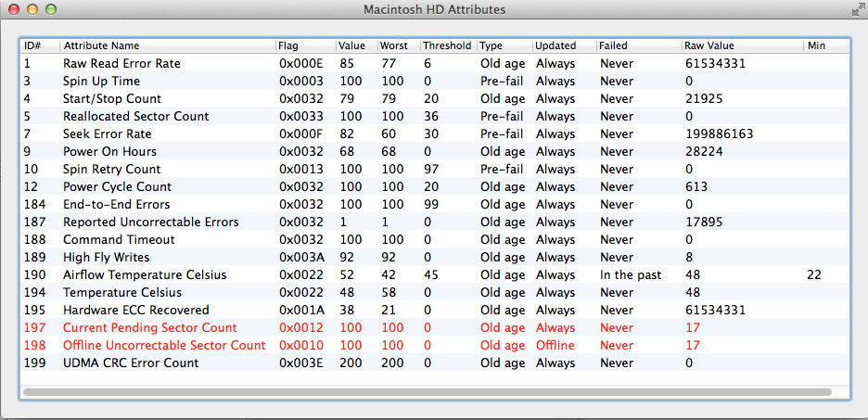Click raw value 21925 for Start/Stop Count

click(704, 99)
